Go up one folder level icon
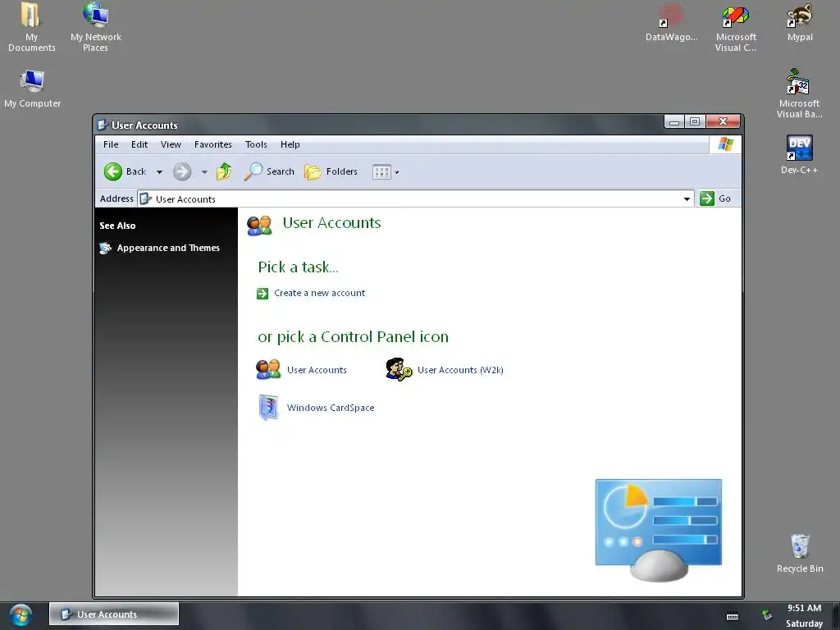This screenshot has height=630, width=840. pyautogui.click(x=224, y=171)
